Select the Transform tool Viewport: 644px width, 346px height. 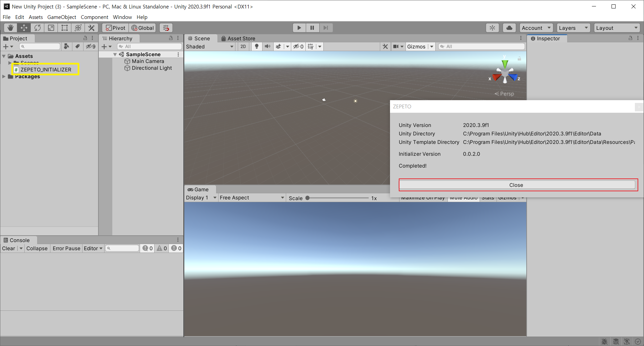coord(78,28)
